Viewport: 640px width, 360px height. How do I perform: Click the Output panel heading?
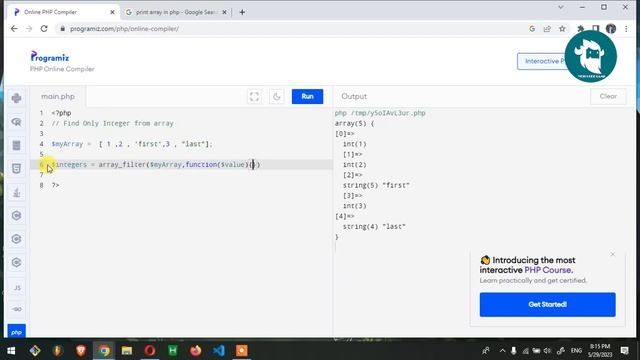click(354, 96)
